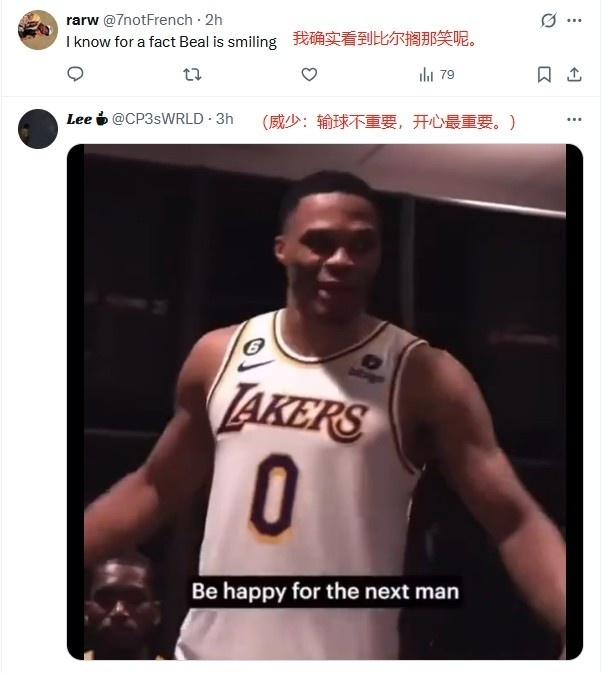The height and width of the screenshot is (673, 601).
Task: Open the 3h timestamp on Lee's tweet
Action: [x=224, y=119]
